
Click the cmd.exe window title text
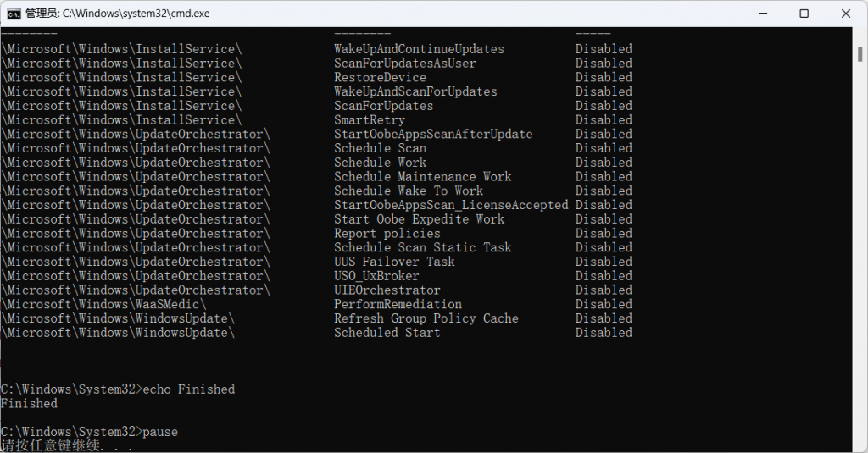click(x=117, y=14)
